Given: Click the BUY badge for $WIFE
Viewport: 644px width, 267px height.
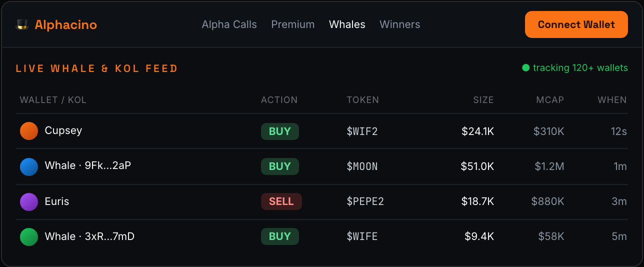Looking at the screenshot, I should click(280, 236).
